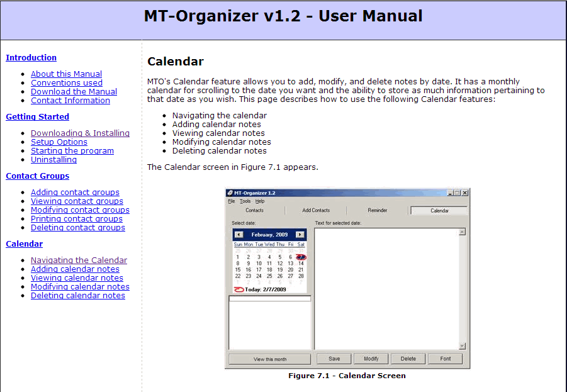Click the red Today circle icon
This screenshot has height=392, width=567.
coord(239,289)
